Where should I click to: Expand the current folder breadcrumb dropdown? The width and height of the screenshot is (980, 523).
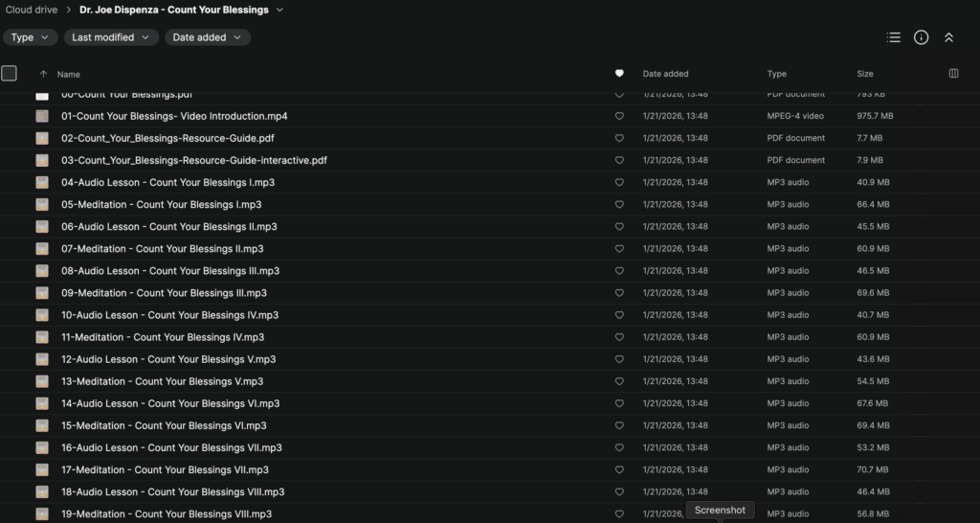coord(279,10)
